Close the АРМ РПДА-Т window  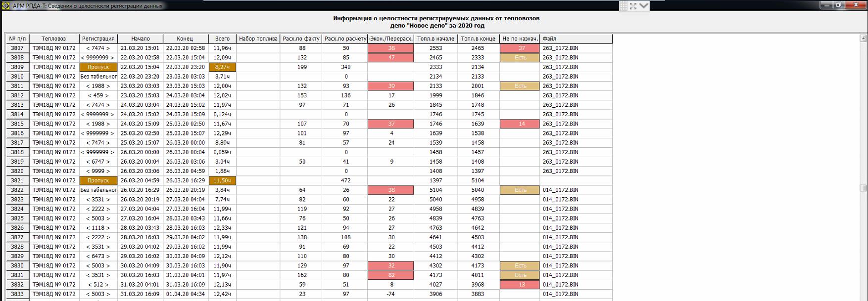pyautogui.click(x=855, y=5)
